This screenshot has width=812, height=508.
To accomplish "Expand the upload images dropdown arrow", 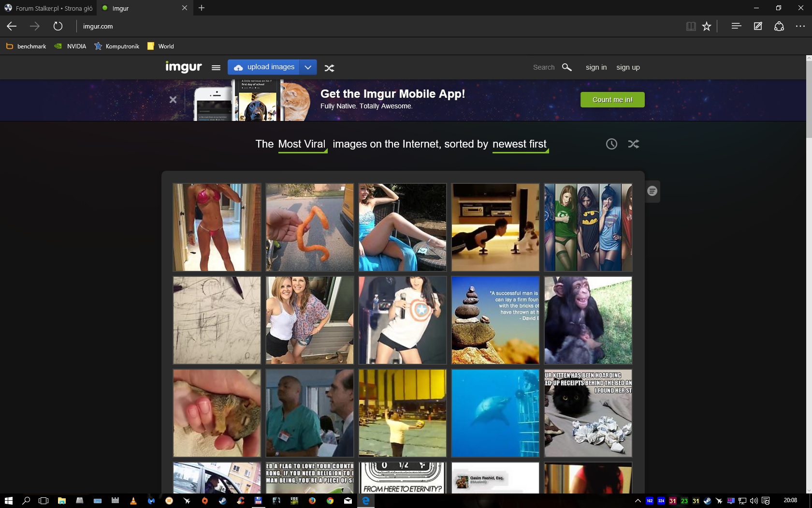I will 308,67.
